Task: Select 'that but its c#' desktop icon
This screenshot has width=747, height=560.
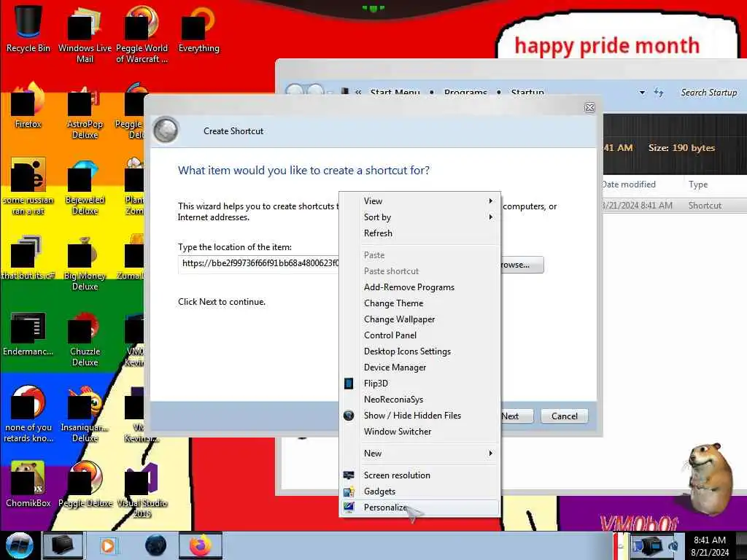Action: click(28, 257)
